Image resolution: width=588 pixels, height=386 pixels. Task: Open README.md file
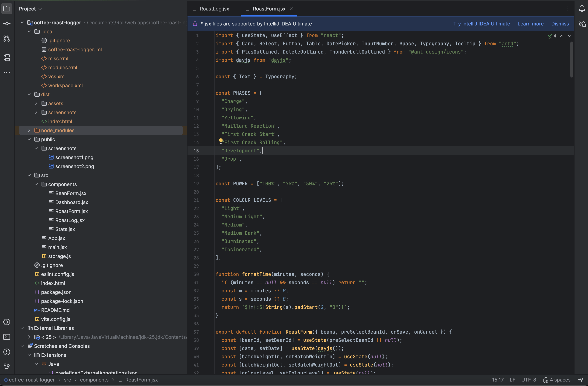point(55,310)
